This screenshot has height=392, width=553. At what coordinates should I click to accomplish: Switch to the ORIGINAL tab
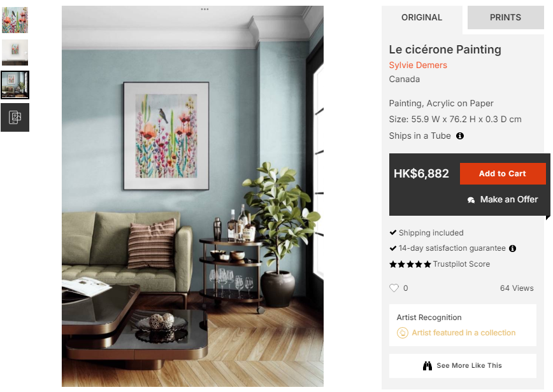click(422, 18)
